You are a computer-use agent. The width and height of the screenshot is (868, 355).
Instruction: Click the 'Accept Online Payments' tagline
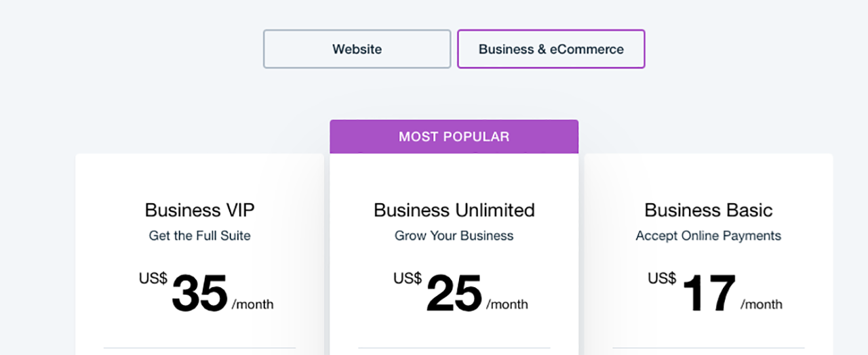pyautogui.click(x=708, y=236)
